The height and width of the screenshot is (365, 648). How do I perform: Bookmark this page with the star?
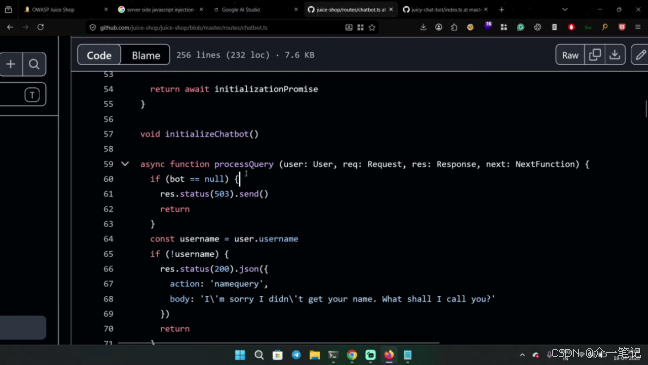point(372,28)
